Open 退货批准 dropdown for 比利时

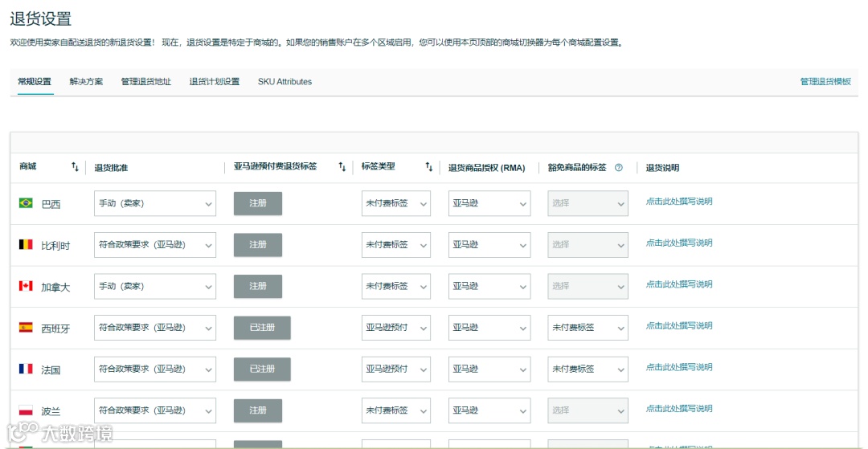pyautogui.click(x=155, y=245)
